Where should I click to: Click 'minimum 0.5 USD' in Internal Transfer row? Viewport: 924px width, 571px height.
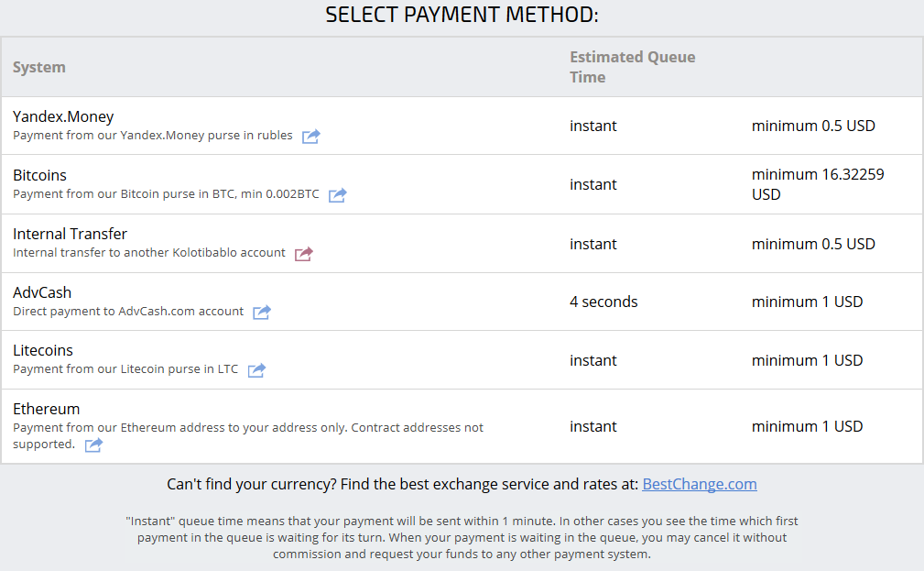click(x=813, y=244)
